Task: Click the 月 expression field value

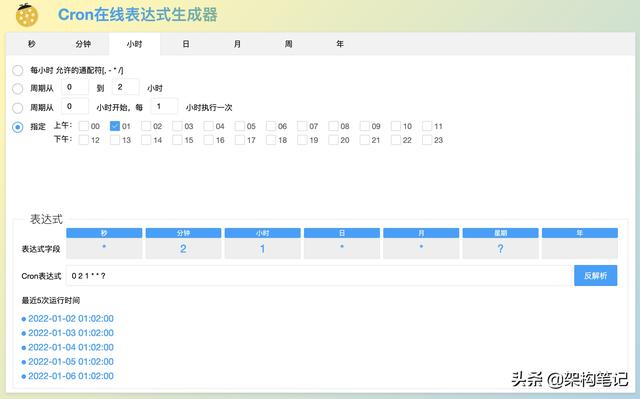Action: pyautogui.click(x=421, y=248)
